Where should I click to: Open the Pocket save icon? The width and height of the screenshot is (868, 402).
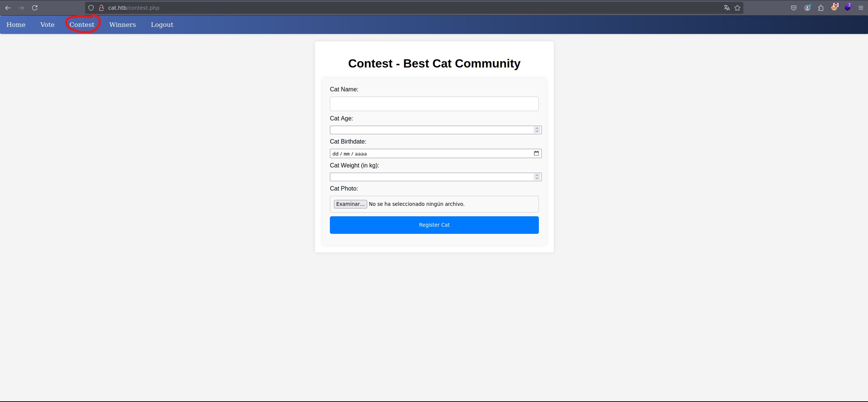pos(794,8)
